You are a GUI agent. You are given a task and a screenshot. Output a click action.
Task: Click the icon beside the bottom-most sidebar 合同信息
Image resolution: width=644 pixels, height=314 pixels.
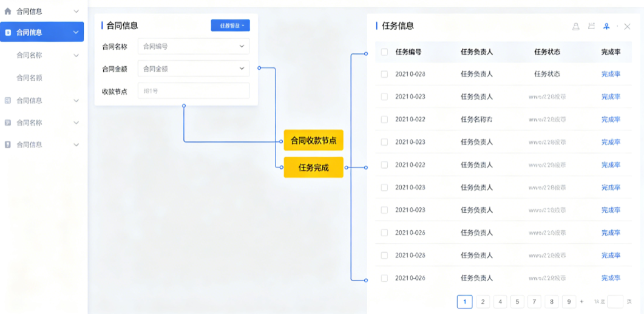(x=8, y=145)
